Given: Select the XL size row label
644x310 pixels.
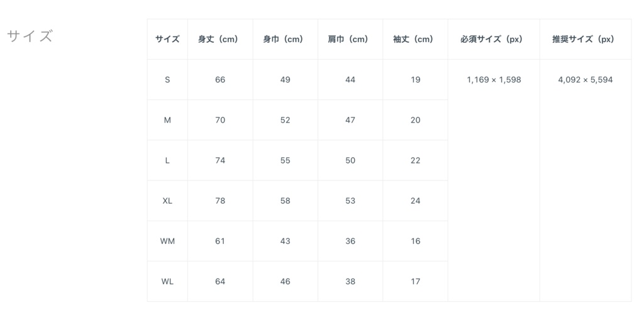Looking at the screenshot, I should [x=167, y=201].
